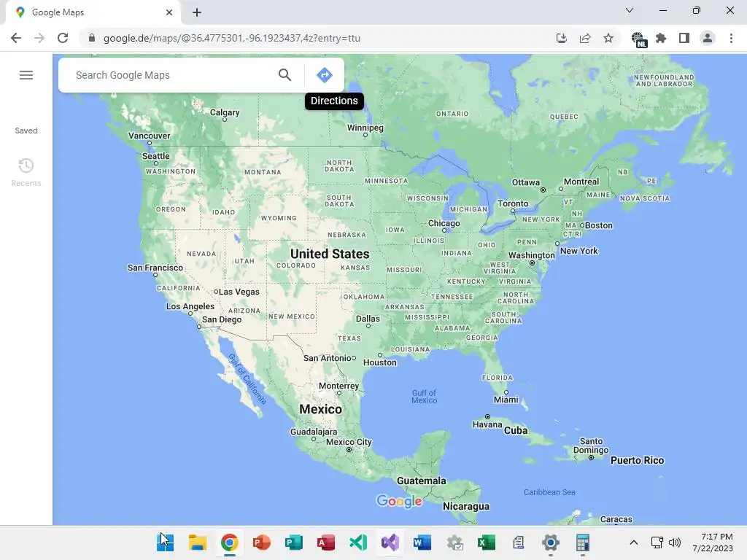Click Mexico City on the map
The width and height of the screenshot is (747, 560).
click(x=349, y=442)
